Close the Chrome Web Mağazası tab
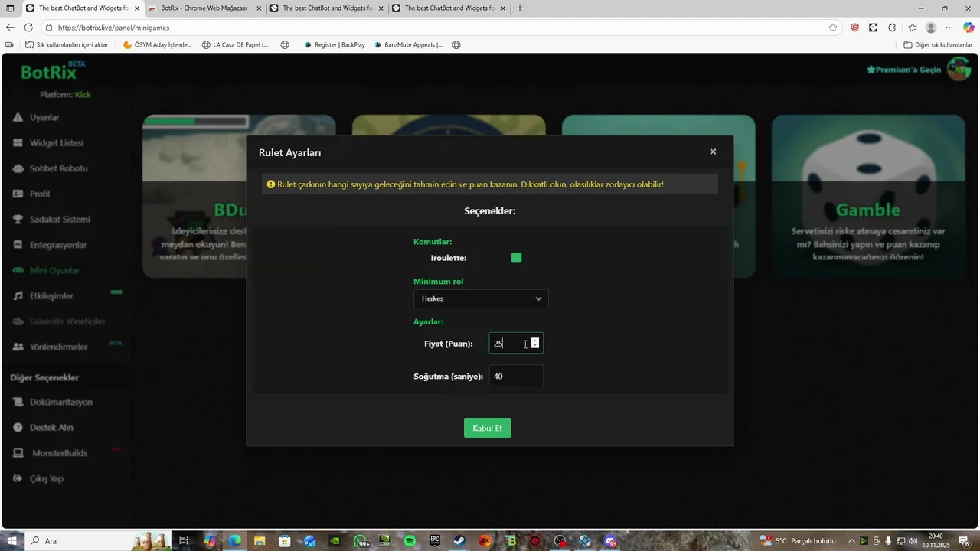980x551 pixels. coord(258,8)
